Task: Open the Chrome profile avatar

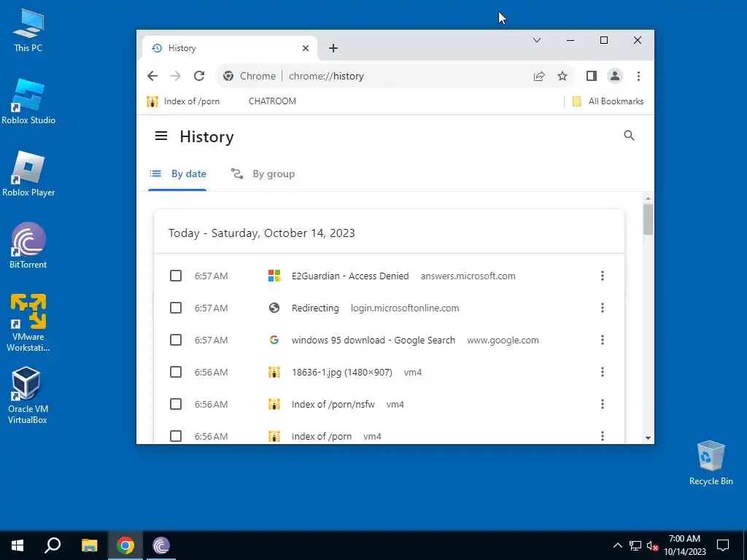Action: coord(615,76)
